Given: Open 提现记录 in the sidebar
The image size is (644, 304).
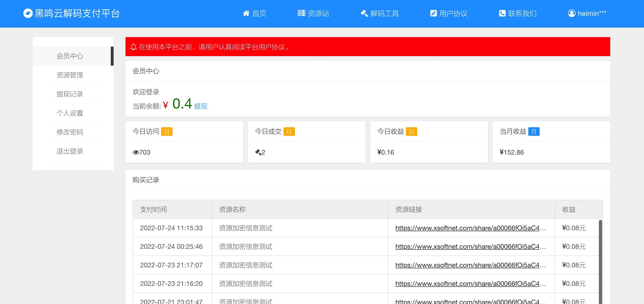Looking at the screenshot, I should point(70,94).
